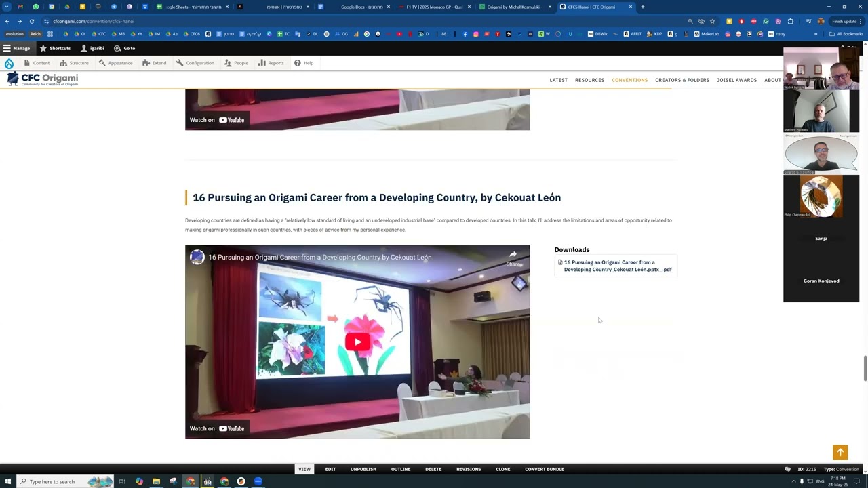Open Chrome extensions puzzle icon
Screen dimensions: 868x488
790,21
